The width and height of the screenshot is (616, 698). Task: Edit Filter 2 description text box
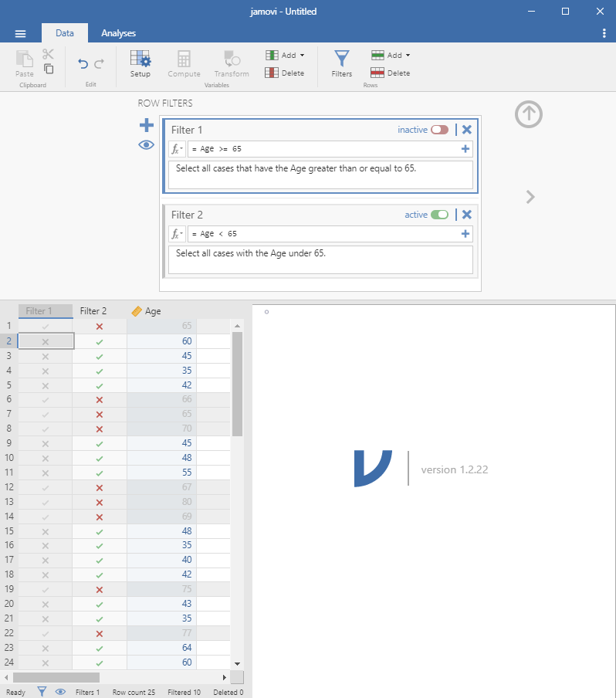point(320,260)
